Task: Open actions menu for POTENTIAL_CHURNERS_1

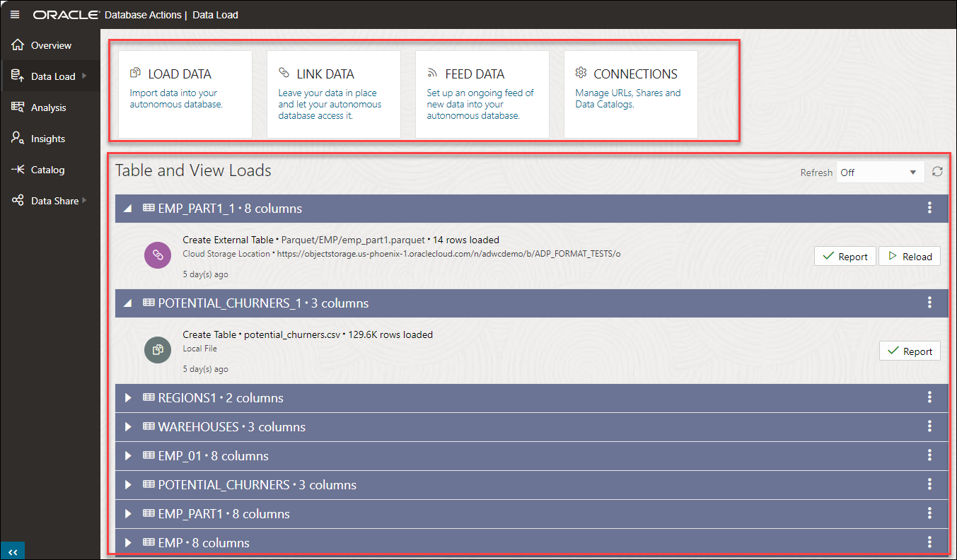Action: pyautogui.click(x=929, y=303)
